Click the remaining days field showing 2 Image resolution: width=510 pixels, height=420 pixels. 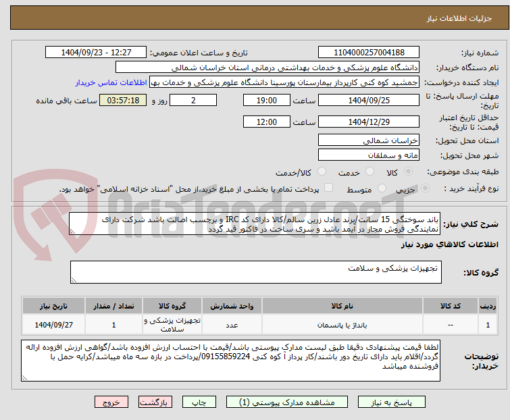[193, 100]
